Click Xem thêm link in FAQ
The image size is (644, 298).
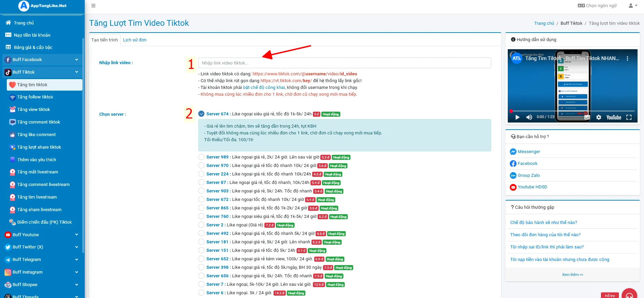572,275
